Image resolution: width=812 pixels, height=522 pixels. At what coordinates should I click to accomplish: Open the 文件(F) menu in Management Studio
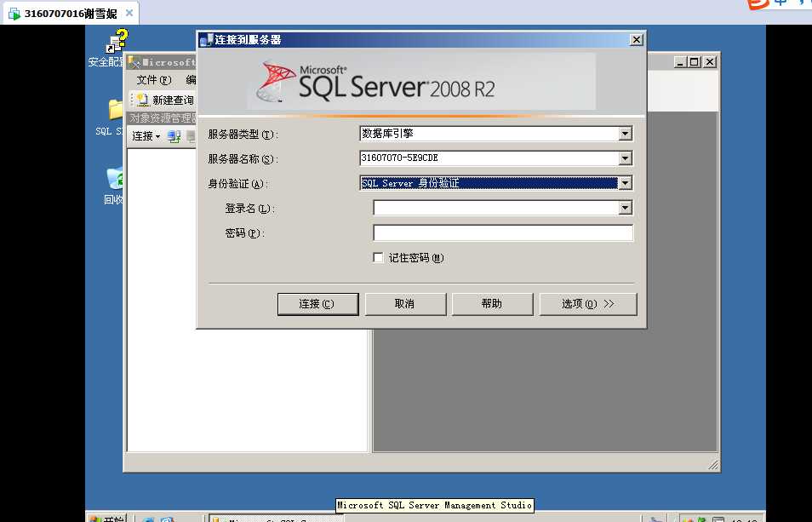tap(153, 80)
